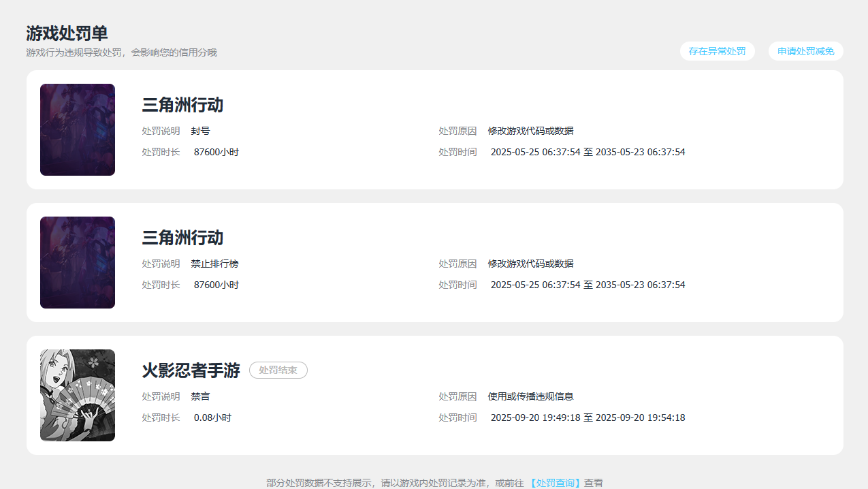
Task: Click the 87600小时 duration on the 封号 card
Action: pos(216,152)
